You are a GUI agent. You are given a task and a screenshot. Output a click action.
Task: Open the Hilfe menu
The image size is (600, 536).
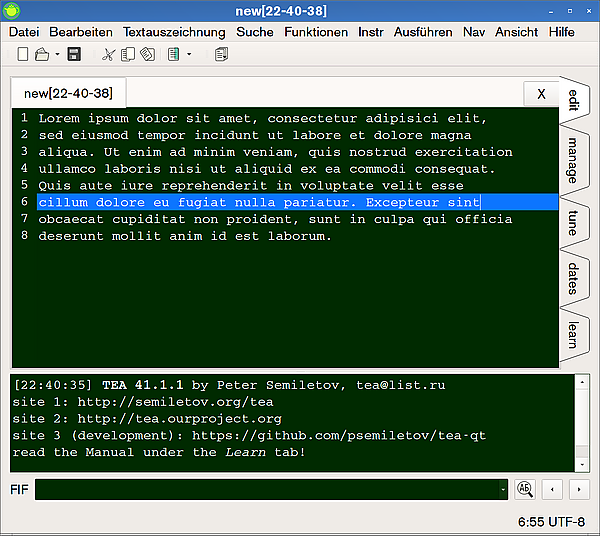[x=562, y=32]
